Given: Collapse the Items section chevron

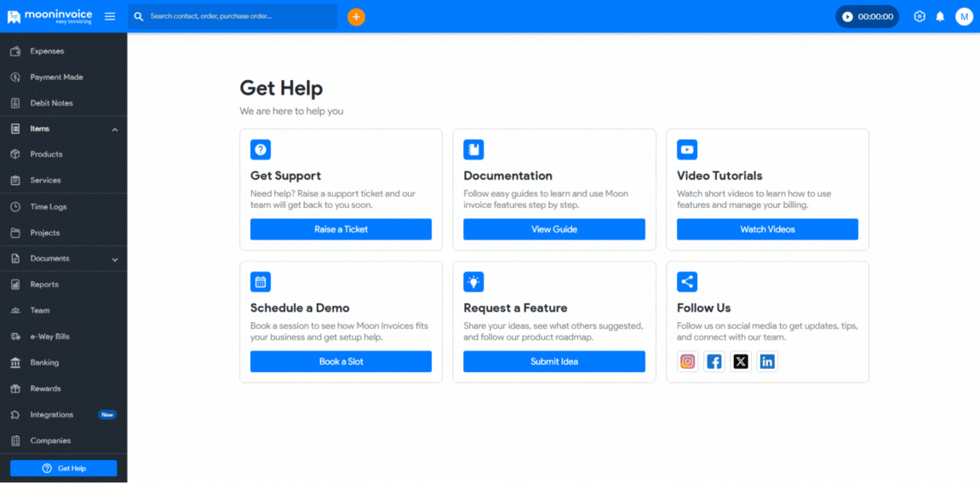Looking at the screenshot, I should click(x=115, y=129).
